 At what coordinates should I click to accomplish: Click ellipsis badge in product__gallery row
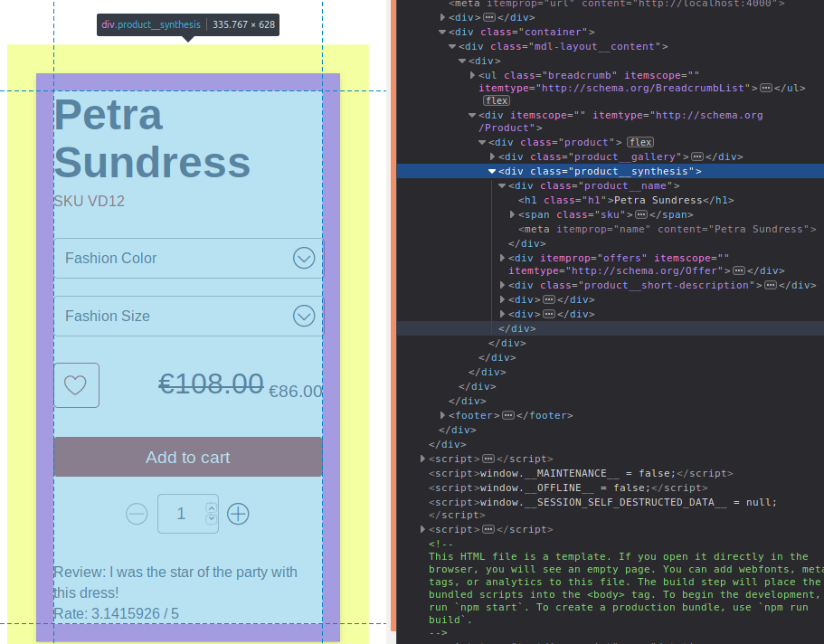click(x=697, y=156)
